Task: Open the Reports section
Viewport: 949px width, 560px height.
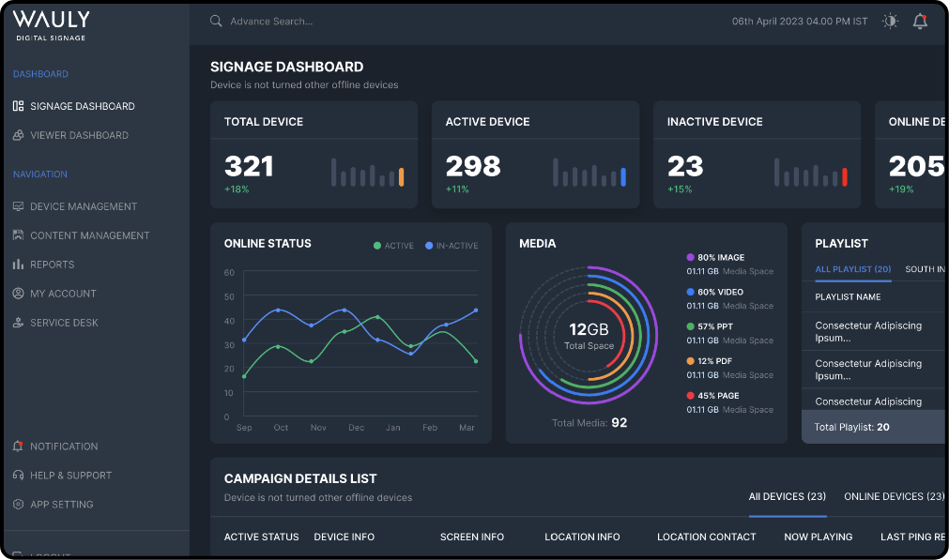Action: 52,265
